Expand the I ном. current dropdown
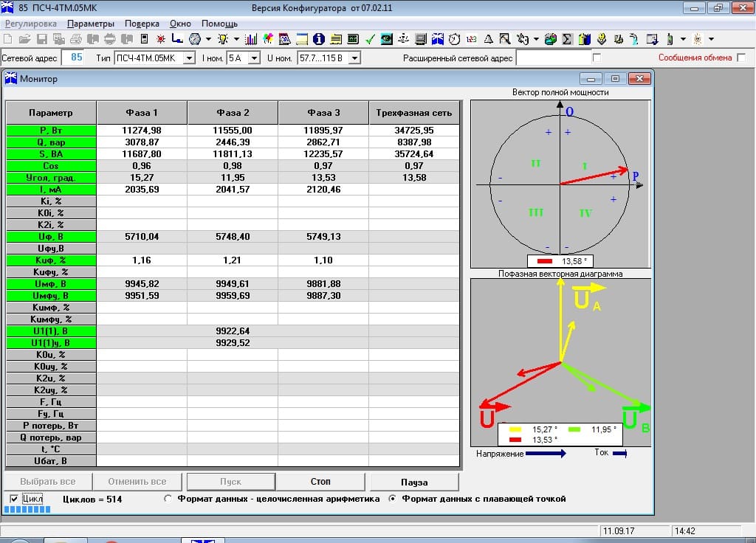The height and width of the screenshot is (543, 756). [x=255, y=58]
